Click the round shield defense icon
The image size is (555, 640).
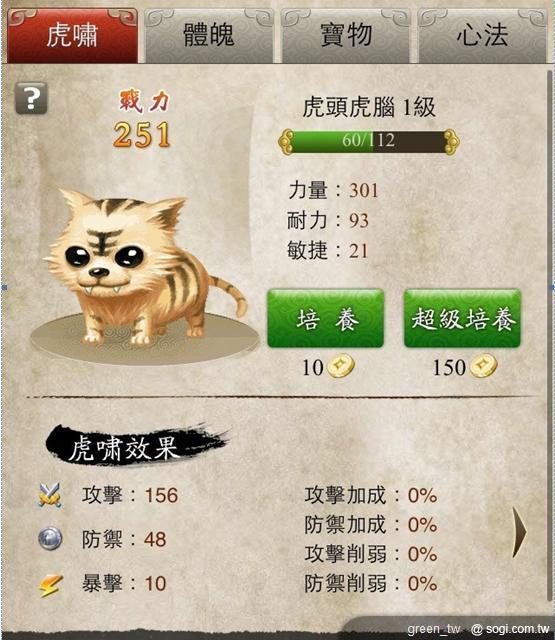click(50, 538)
